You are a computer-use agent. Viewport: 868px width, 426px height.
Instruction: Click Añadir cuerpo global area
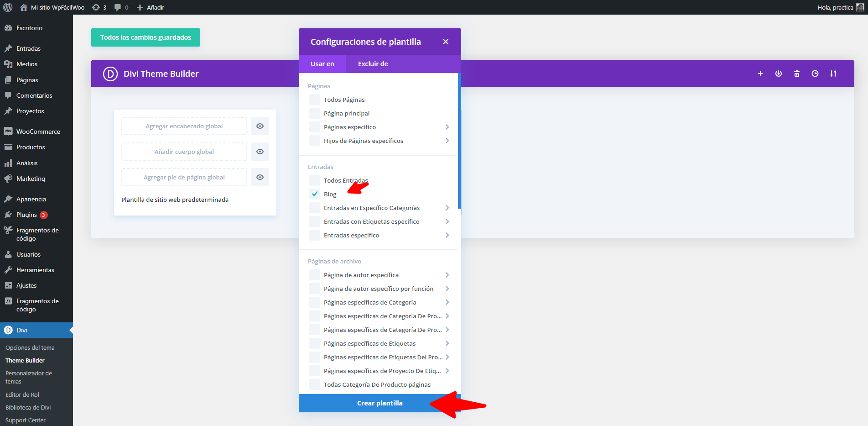pos(184,152)
